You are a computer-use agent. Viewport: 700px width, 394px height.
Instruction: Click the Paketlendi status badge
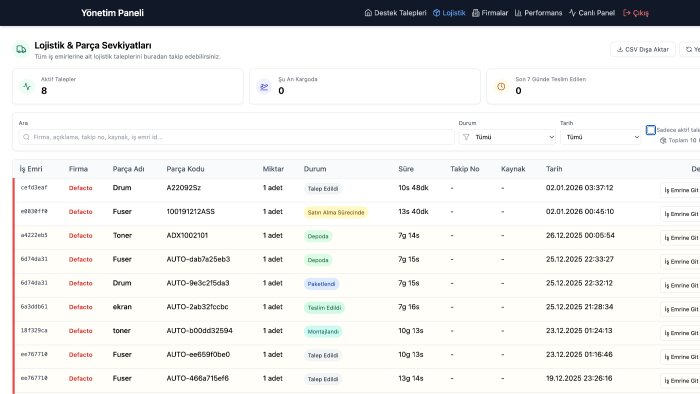coord(321,284)
